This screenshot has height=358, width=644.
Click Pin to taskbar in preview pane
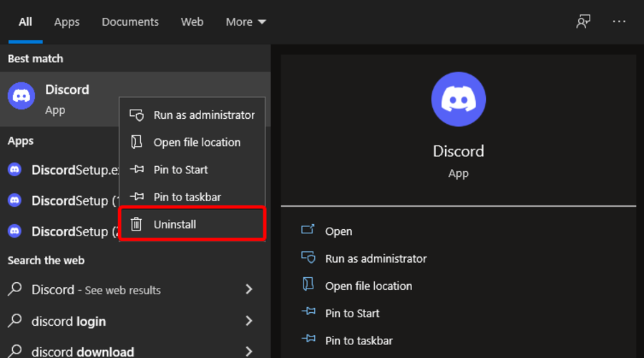pyautogui.click(x=359, y=341)
